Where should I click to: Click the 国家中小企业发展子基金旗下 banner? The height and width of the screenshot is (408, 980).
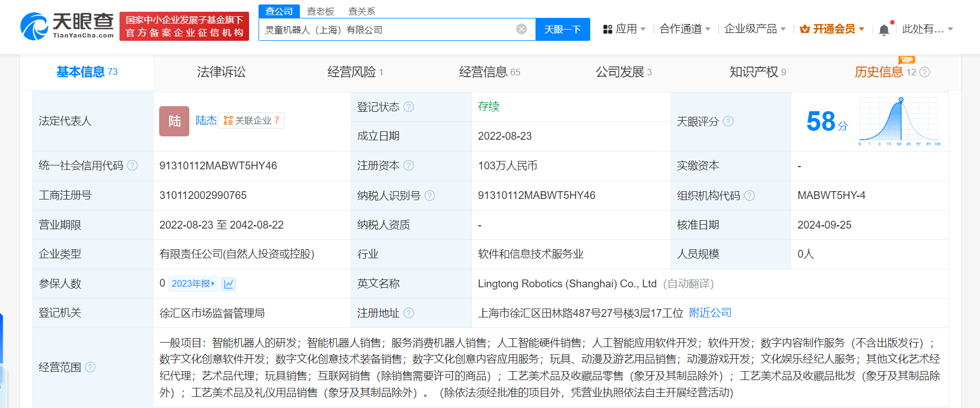tap(184, 26)
